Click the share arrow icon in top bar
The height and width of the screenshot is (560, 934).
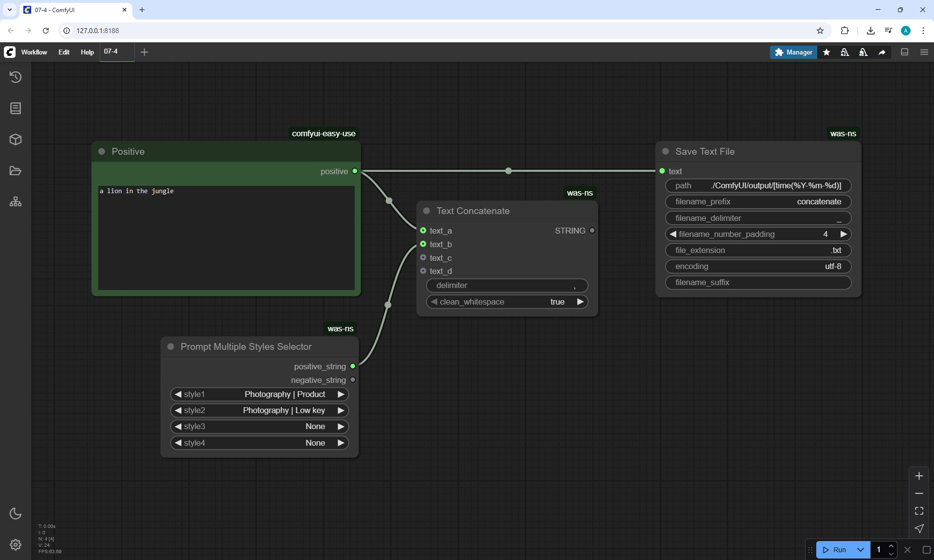coord(882,52)
